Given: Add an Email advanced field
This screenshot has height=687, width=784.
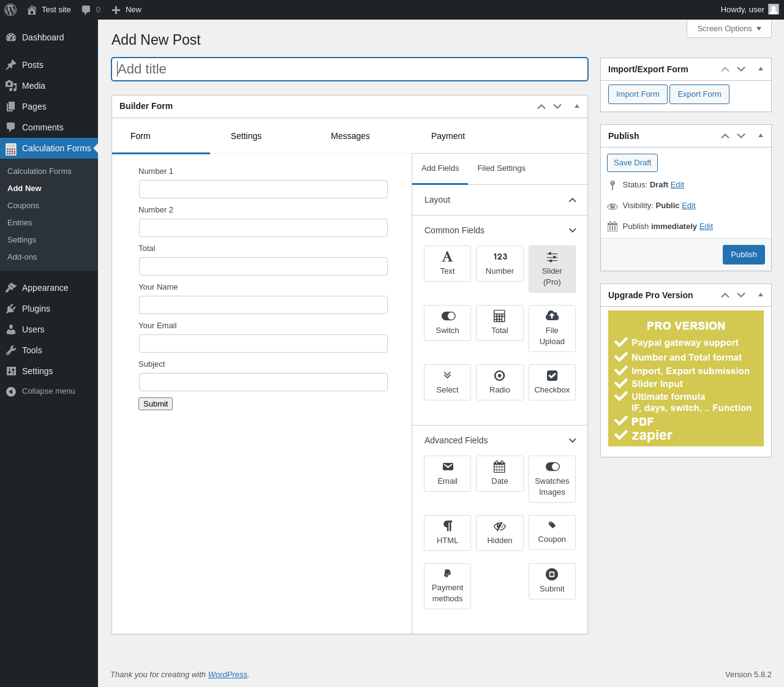Looking at the screenshot, I should pyautogui.click(x=447, y=473).
